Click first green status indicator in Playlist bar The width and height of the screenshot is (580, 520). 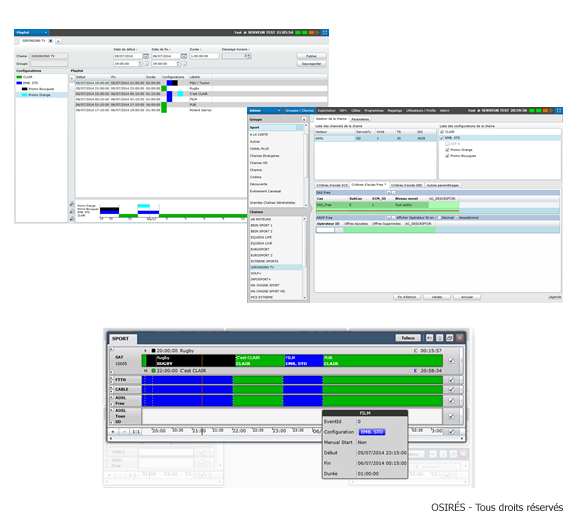pyautogui.click(x=298, y=33)
